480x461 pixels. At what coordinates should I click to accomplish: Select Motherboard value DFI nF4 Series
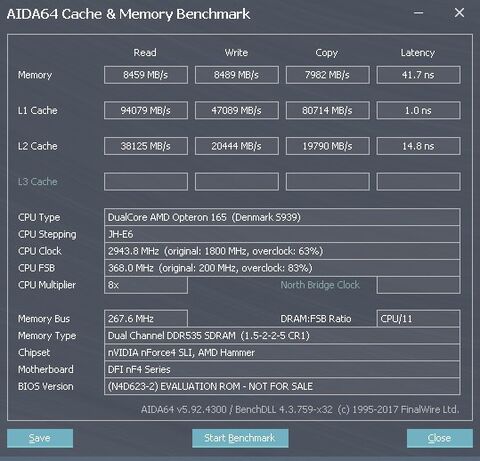tap(282, 369)
